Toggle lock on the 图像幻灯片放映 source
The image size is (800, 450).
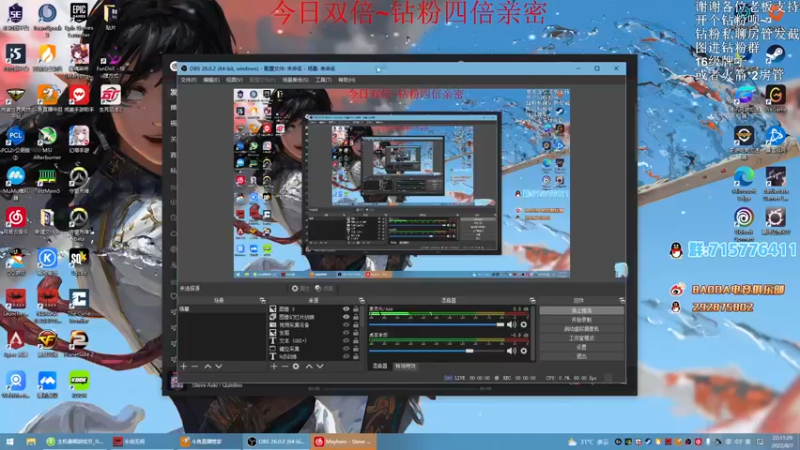coord(356,317)
